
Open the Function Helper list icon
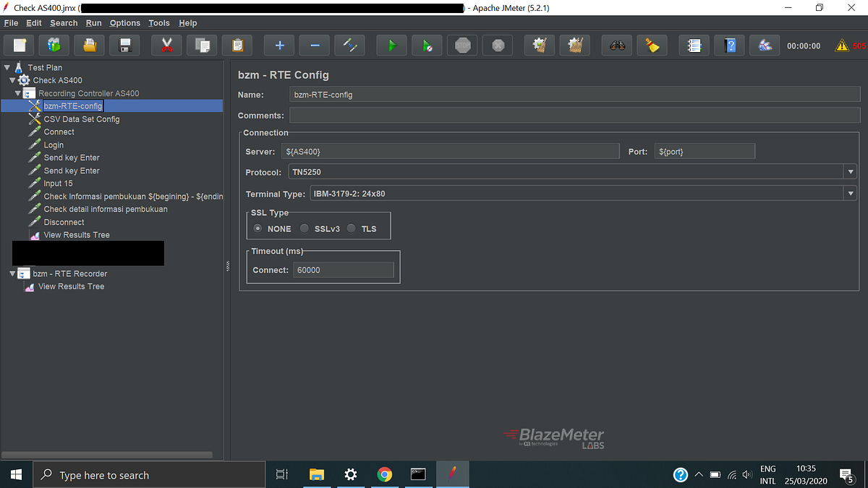[694, 46]
